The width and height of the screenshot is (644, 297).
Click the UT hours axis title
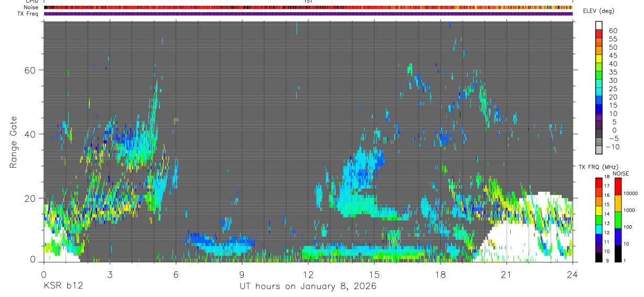pos(308,286)
